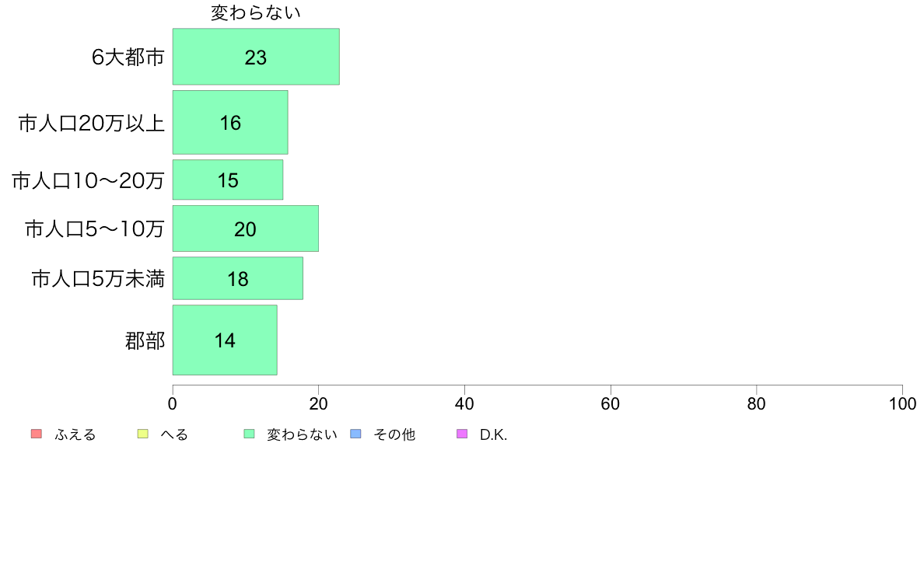Click the 郡部 category label
Viewport: 924px width, 572px height.
pyautogui.click(x=145, y=340)
